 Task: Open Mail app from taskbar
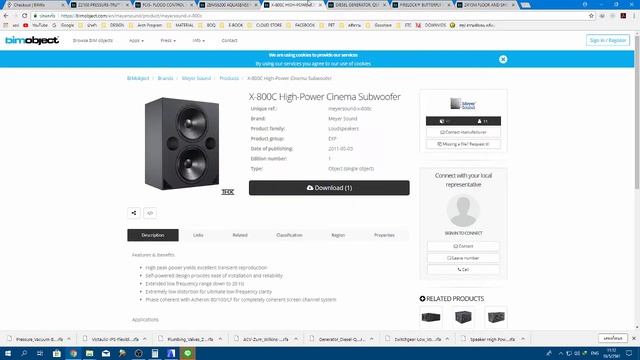click(106, 353)
